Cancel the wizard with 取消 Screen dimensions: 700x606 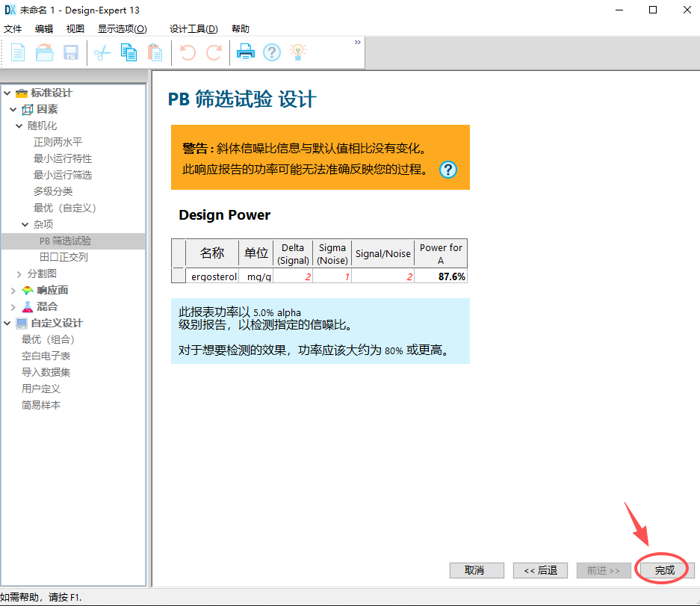[477, 569]
